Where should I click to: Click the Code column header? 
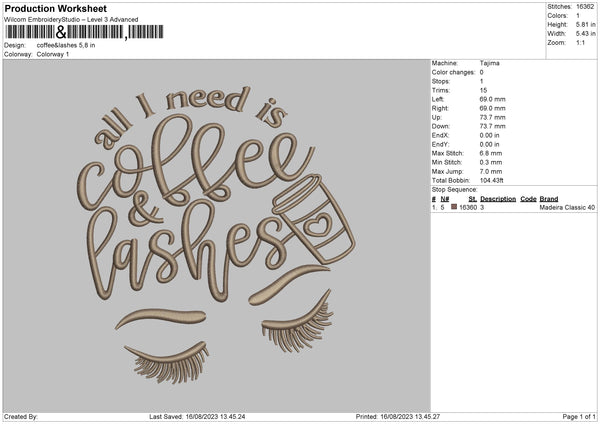[528, 198]
